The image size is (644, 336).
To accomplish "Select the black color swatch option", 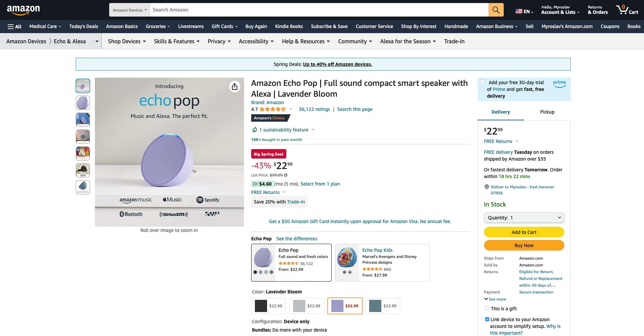I will pyautogui.click(x=268, y=306).
